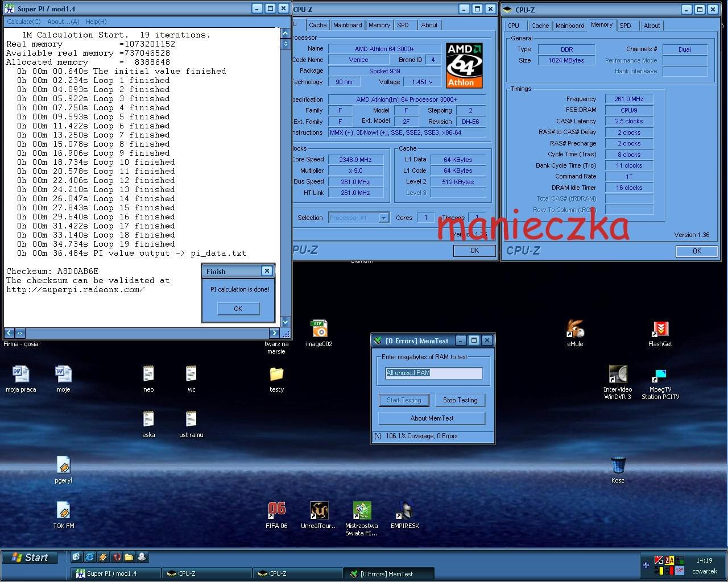Click OK in the Finish dialog
This screenshot has width=728, height=582.
coord(238,309)
